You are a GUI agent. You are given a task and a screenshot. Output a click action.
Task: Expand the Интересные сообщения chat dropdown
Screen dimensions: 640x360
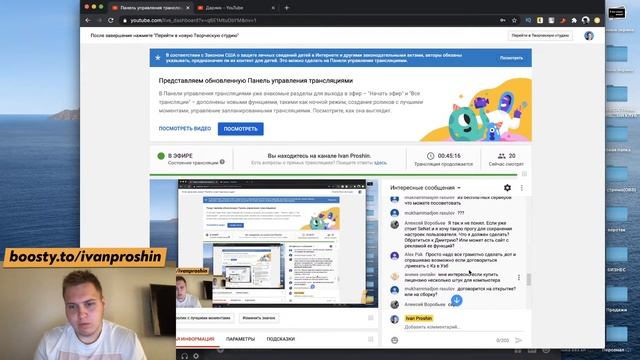coord(425,188)
